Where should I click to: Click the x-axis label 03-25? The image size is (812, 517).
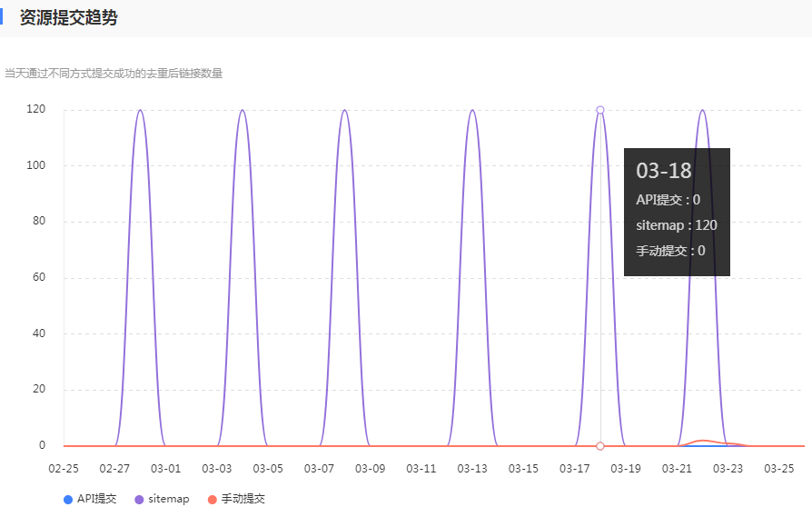779,469
